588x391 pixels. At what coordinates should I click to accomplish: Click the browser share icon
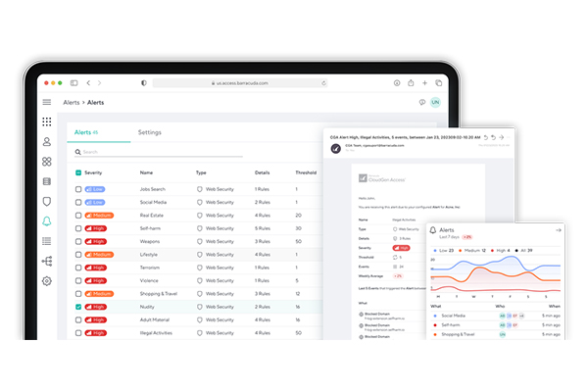pyautogui.click(x=411, y=83)
